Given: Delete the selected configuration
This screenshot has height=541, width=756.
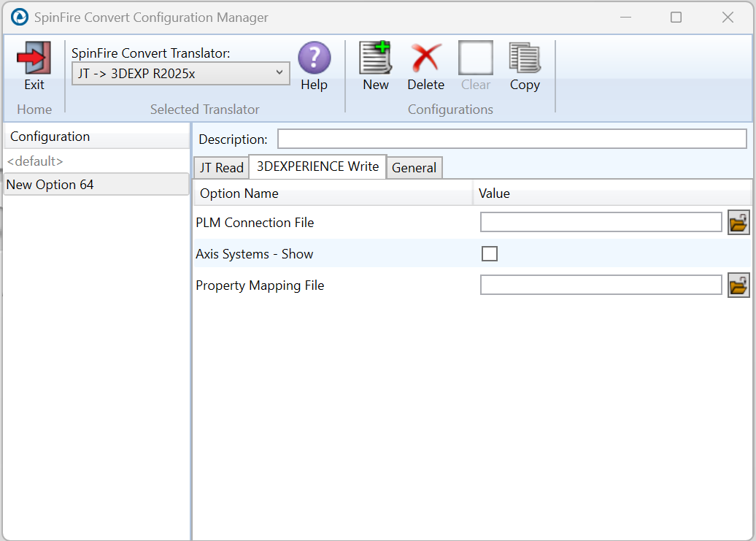Looking at the screenshot, I should click(425, 58).
